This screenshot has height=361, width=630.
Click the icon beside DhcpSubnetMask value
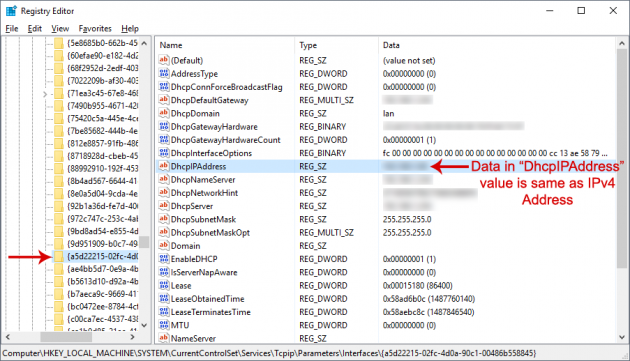coord(164,219)
